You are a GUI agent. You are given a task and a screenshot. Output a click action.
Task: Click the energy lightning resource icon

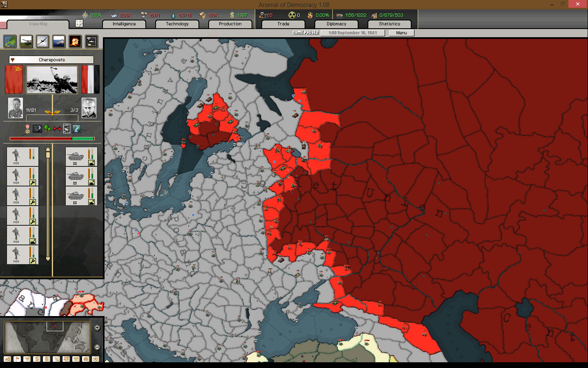point(85,15)
